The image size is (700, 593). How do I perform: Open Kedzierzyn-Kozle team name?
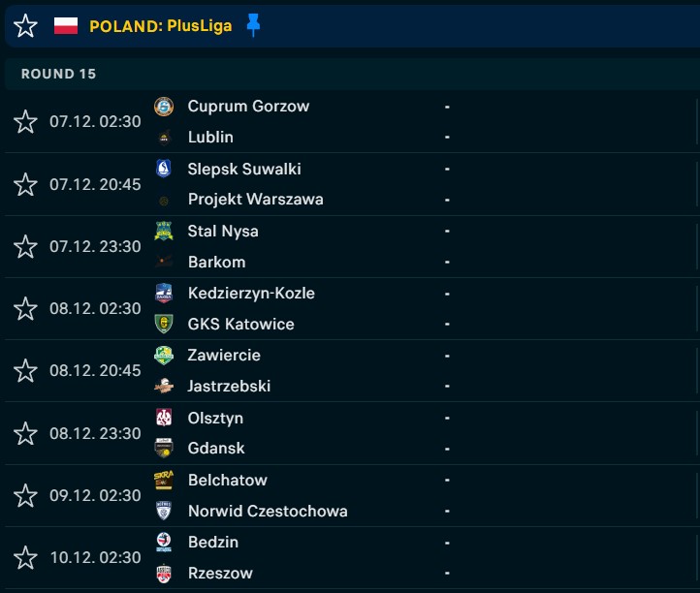tap(251, 294)
